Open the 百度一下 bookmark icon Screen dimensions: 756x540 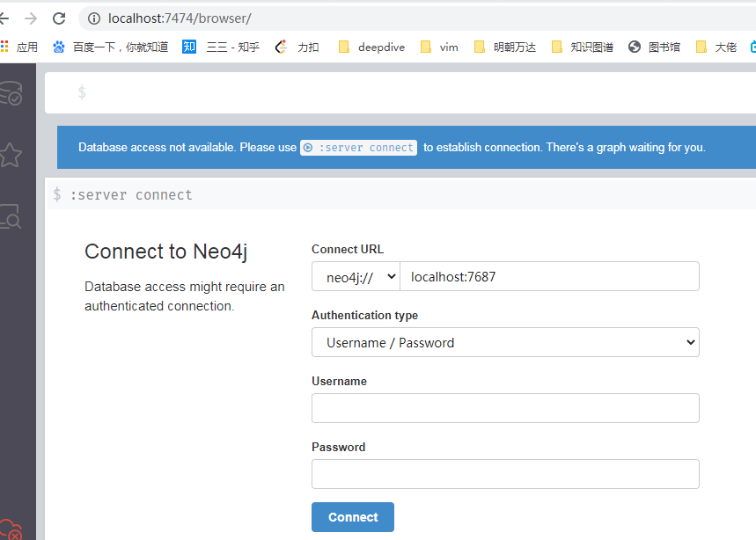pos(59,47)
